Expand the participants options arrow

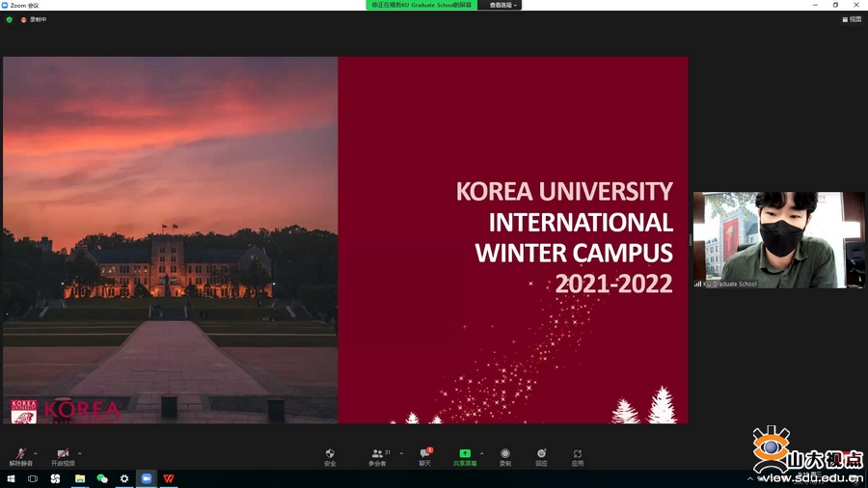[x=401, y=453]
